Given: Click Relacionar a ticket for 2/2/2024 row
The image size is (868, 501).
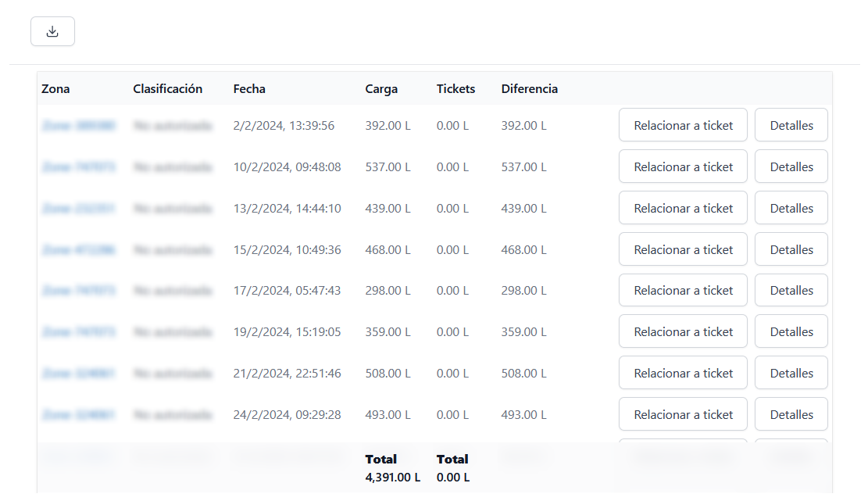Looking at the screenshot, I should click(683, 125).
